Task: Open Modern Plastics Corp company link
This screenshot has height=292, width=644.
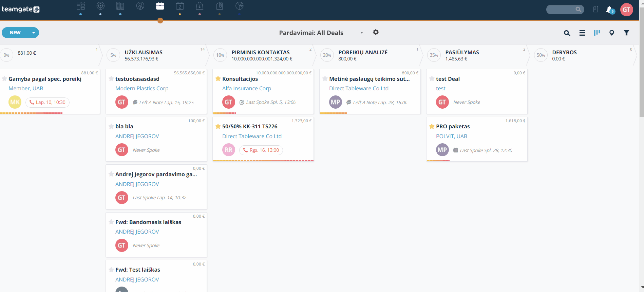Action: (x=142, y=88)
